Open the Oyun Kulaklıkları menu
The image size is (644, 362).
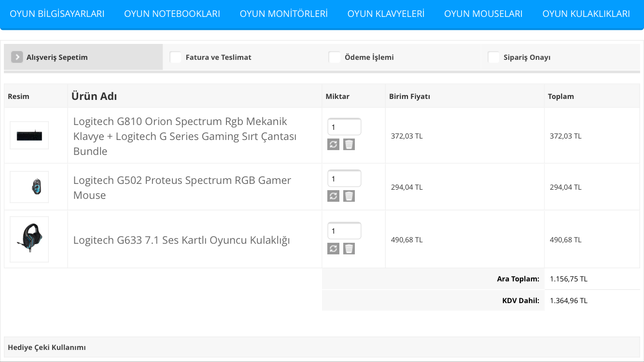tap(586, 14)
